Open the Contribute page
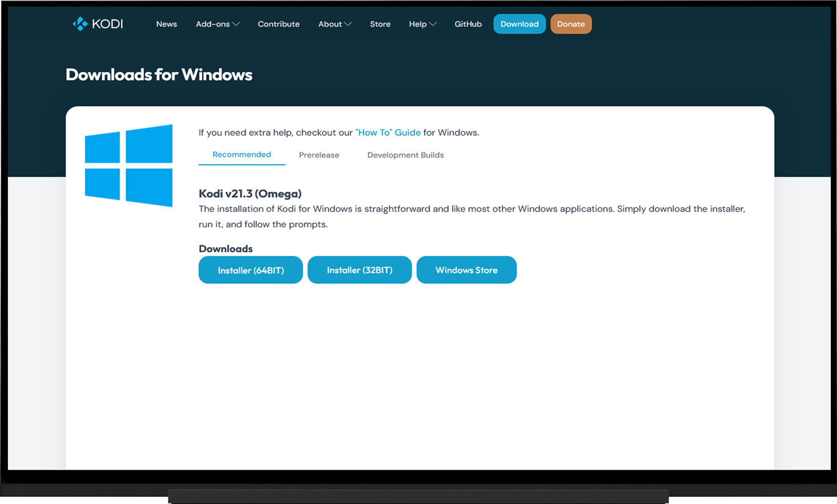The image size is (837, 504). 279,24
